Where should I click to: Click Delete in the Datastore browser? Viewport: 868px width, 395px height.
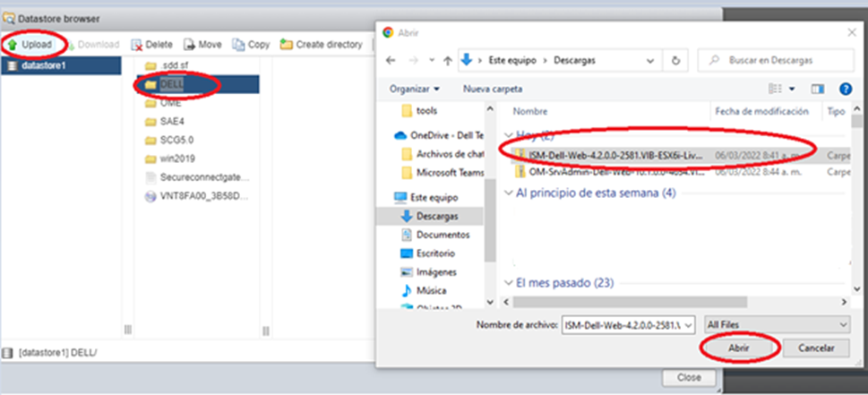click(152, 45)
